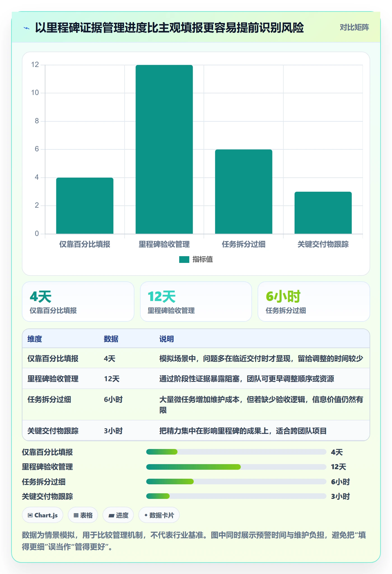Click the chart bar for 仅靠百分比填报
392x574 pixels.
coord(85,205)
